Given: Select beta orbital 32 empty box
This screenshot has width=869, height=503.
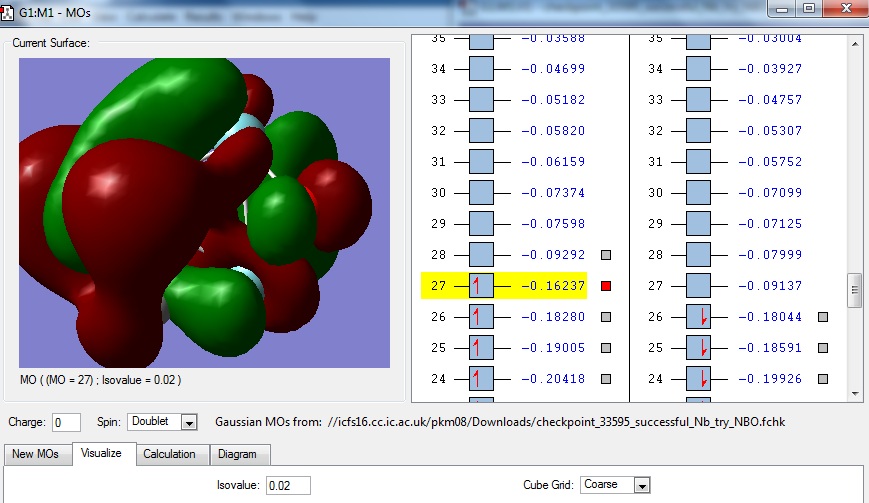Looking at the screenshot, I should (x=698, y=131).
